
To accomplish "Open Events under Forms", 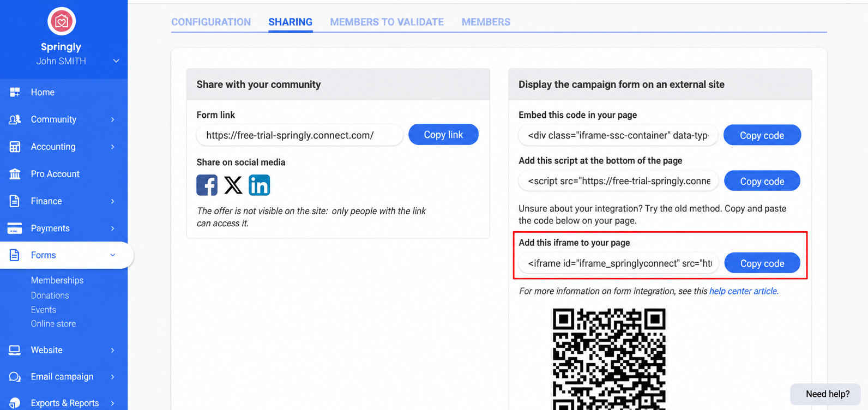I will tap(44, 310).
